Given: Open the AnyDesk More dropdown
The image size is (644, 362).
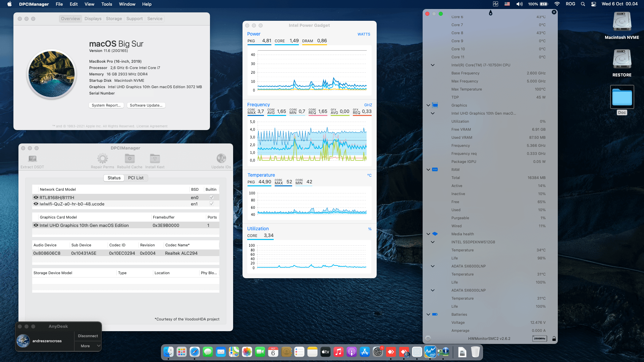Looking at the screenshot, I should (88, 346).
